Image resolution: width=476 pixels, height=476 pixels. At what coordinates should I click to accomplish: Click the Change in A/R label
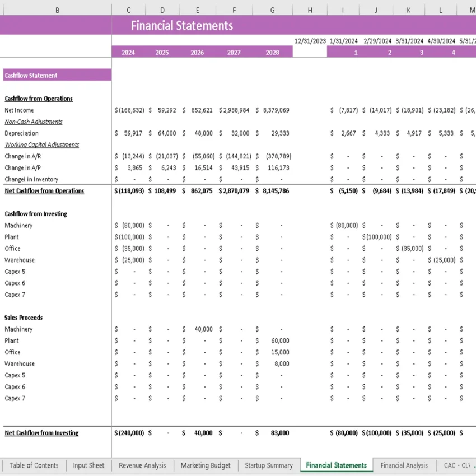23,156
